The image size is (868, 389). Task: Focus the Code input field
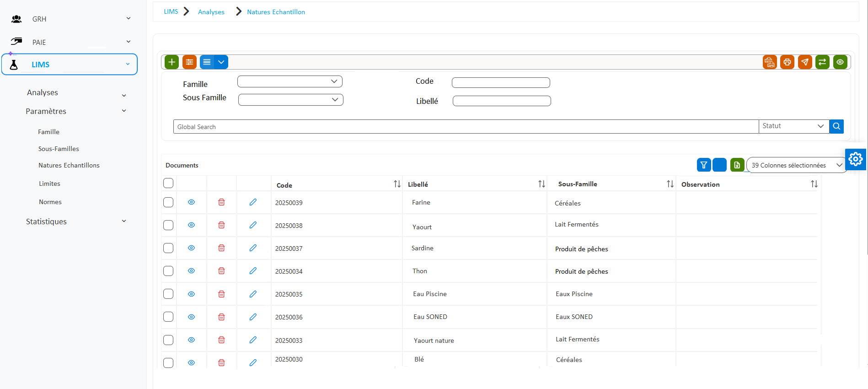[501, 82]
